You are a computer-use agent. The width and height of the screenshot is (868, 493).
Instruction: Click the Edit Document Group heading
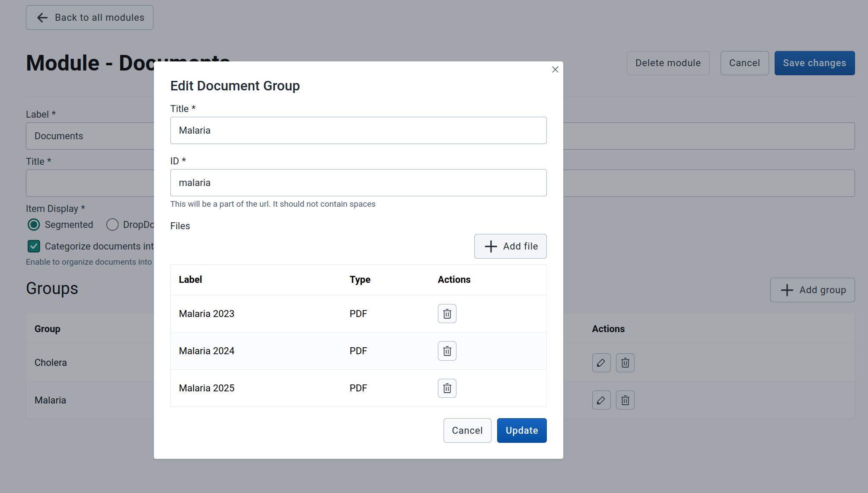pos(235,86)
